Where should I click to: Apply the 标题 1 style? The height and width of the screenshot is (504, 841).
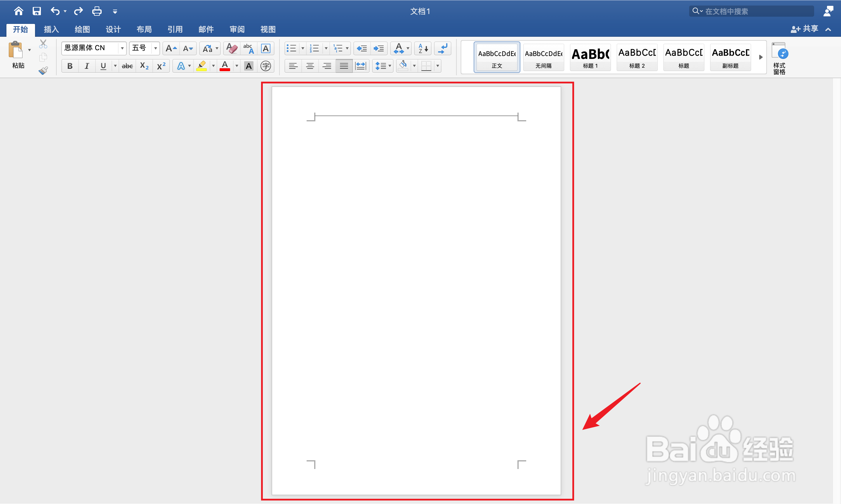590,57
